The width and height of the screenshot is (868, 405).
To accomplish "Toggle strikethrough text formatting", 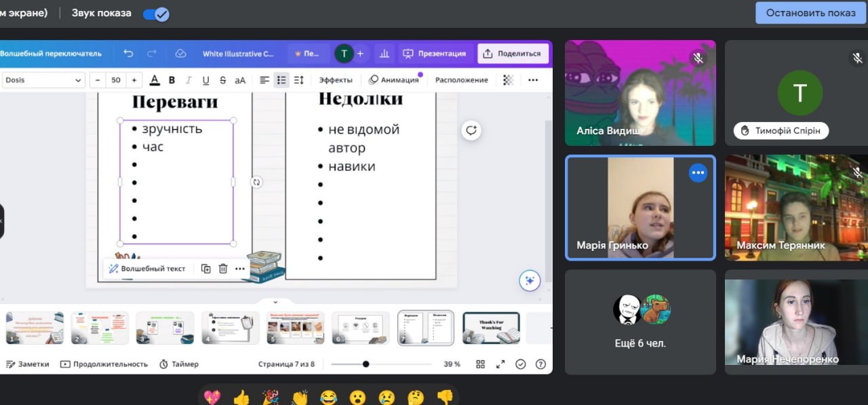I will click(x=222, y=80).
